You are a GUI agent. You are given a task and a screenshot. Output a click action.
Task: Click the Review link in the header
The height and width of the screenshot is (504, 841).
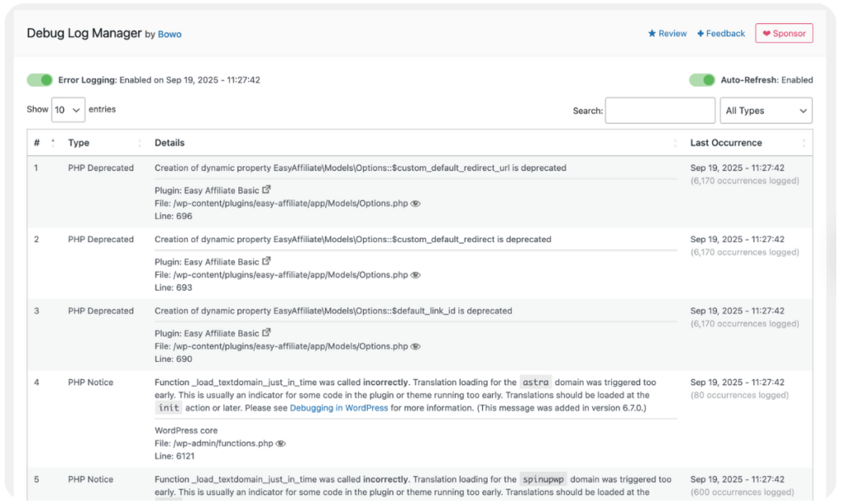(x=673, y=34)
